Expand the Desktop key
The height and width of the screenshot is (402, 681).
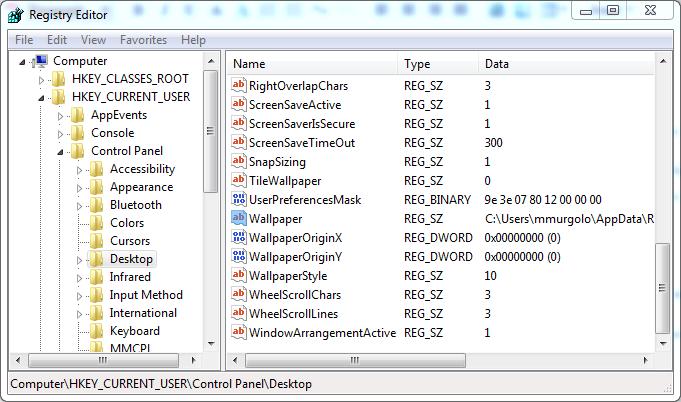[79, 260]
